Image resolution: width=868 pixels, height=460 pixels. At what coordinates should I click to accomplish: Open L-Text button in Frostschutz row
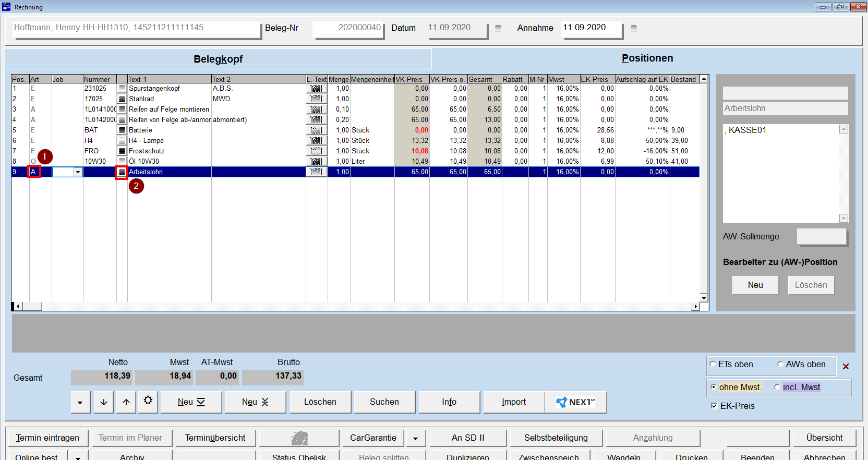(316, 151)
